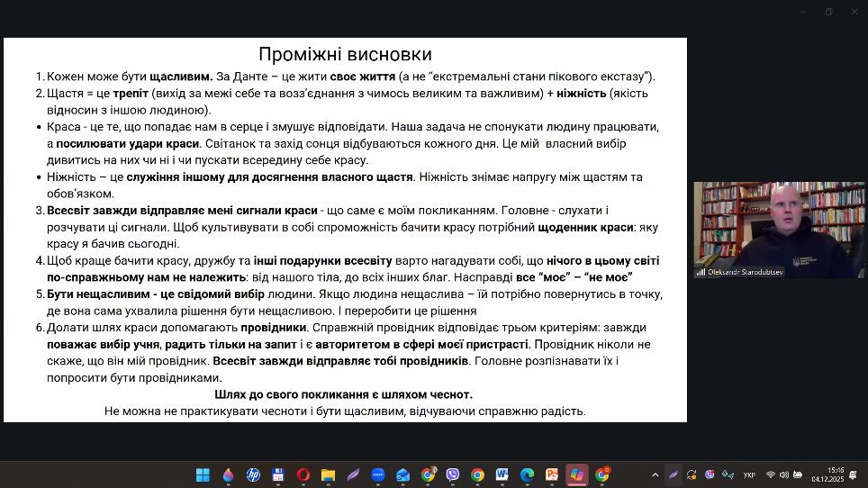Open the volume speaker control in the tray
Screen dimensions: 868x488
(x=784, y=474)
